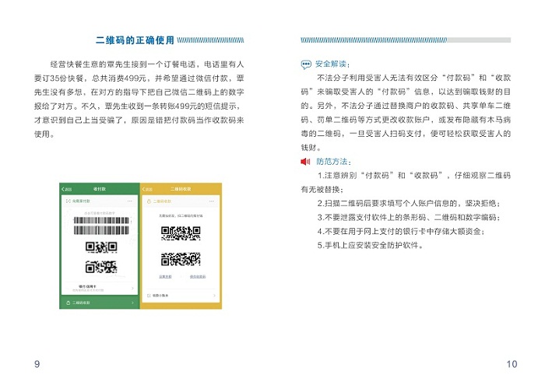
Task: Tap the QR code on the green payment screen
Action: click(101, 257)
